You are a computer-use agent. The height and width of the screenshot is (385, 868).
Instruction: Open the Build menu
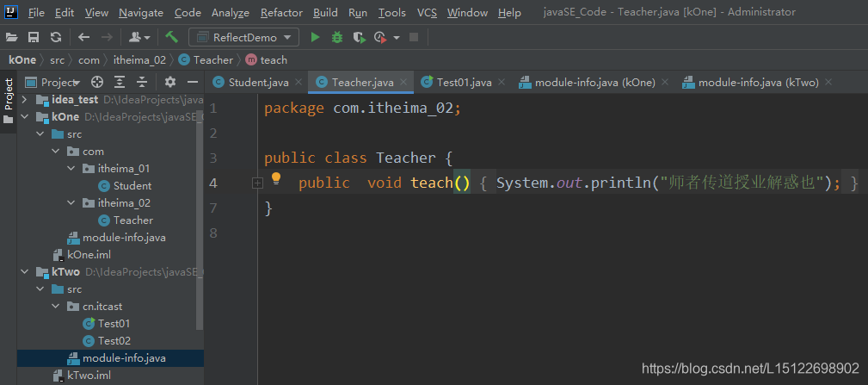pyautogui.click(x=325, y=12)
